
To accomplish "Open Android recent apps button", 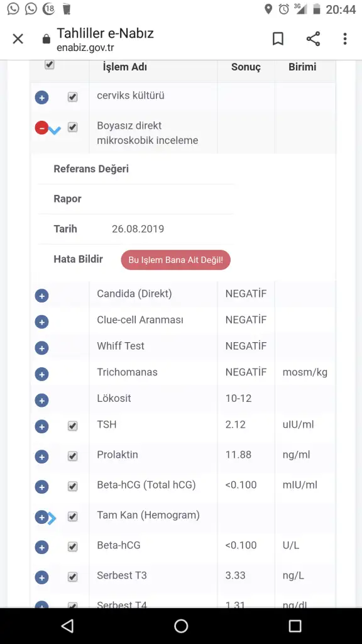I will coord(295,626).
